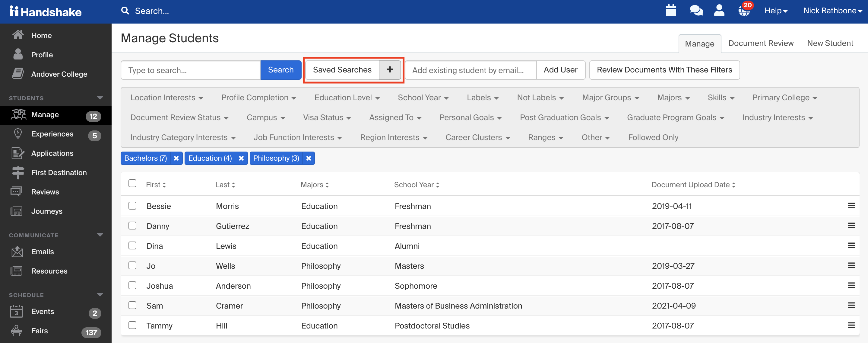Image resolution: width=868 pixels, height=343 pixels.
Task: Open the Majors filter dropdown
Action: pyautogui.click(x=673, y=98)
